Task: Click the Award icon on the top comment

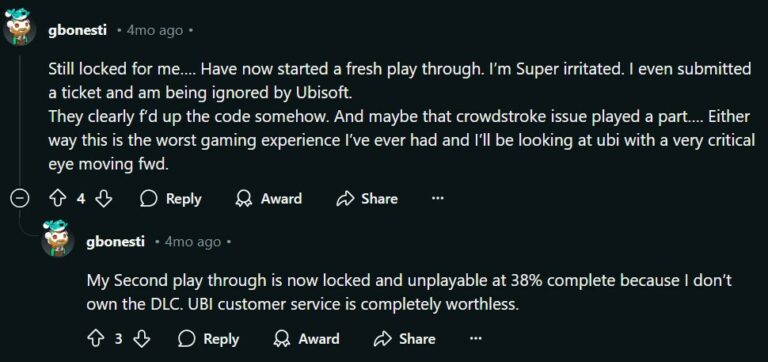Action: pos(242,199)
